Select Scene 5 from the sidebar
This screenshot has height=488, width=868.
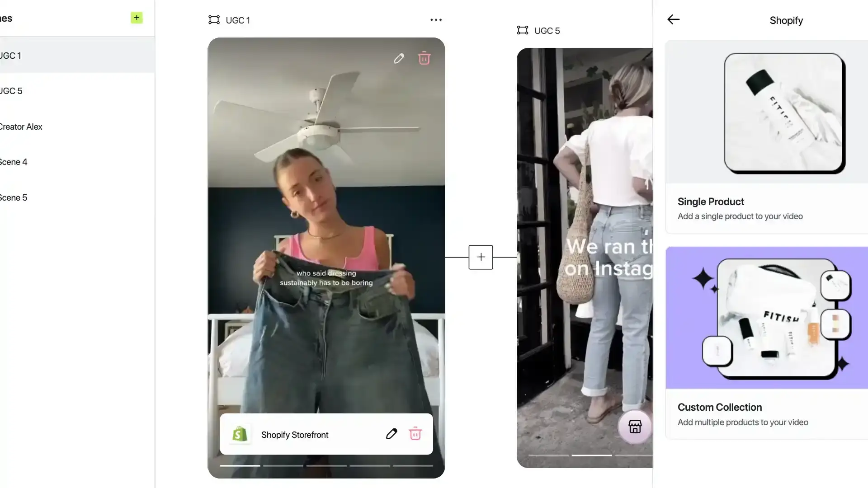(x=13, y=197)
